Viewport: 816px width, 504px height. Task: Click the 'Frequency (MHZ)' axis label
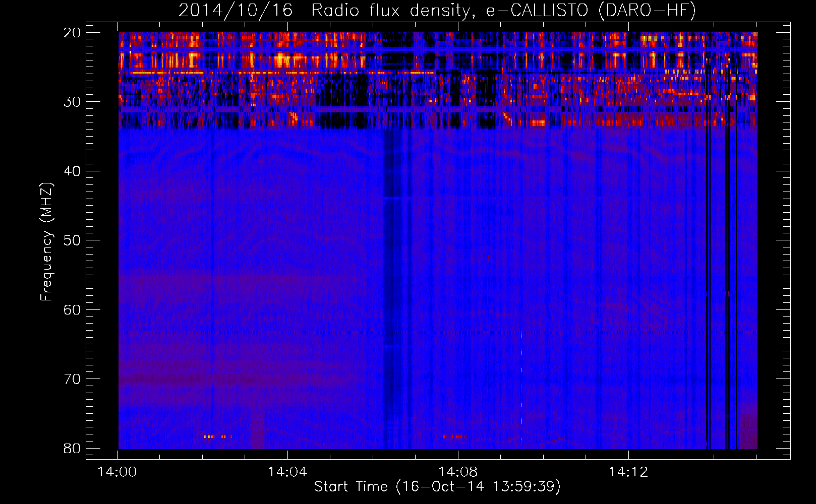46,242
